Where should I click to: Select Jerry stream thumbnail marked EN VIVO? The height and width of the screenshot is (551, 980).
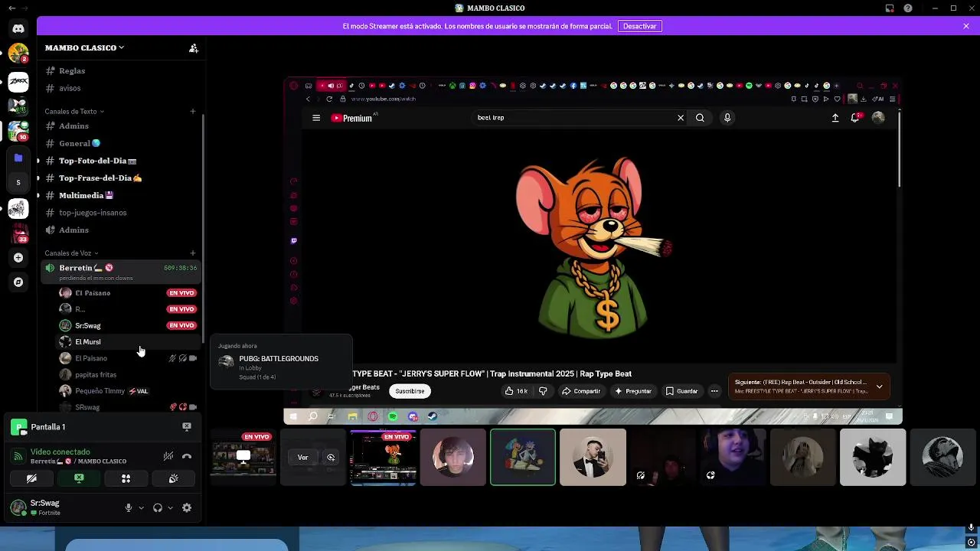(384, 458)
